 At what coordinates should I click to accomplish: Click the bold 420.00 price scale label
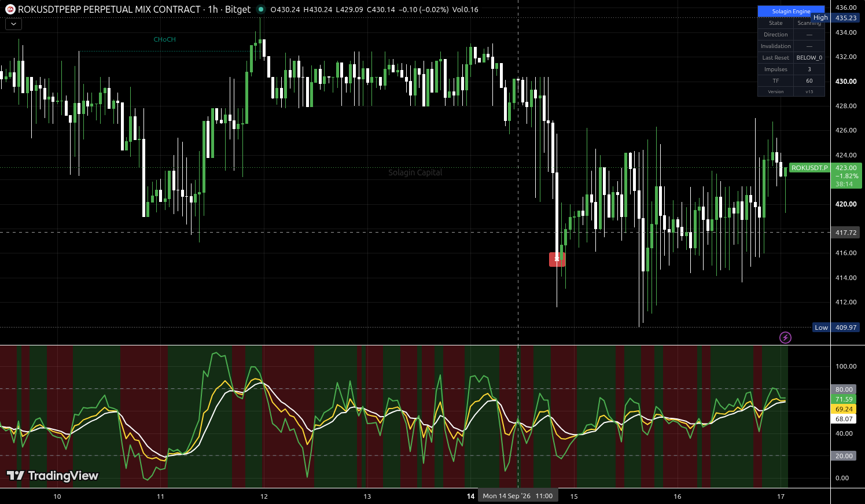tap(845, 204)
